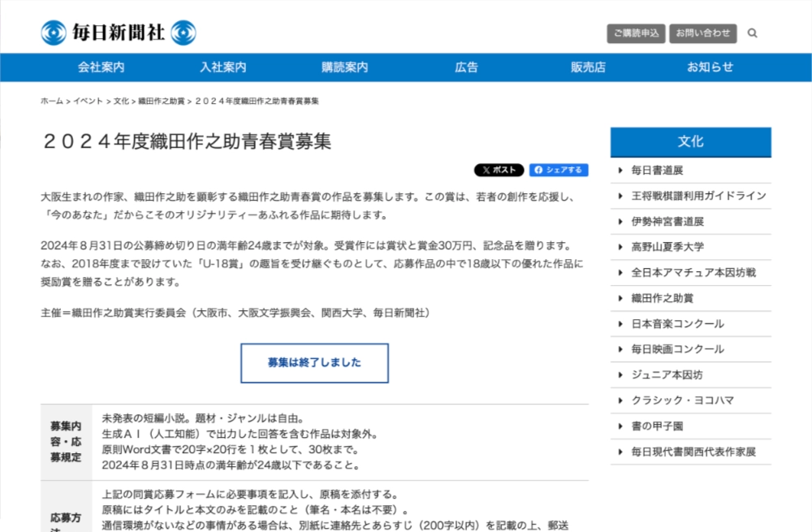Screen dimensions: 812x532
Task: Open 日本音楽コンクール in sidebar
Action: 677,324
